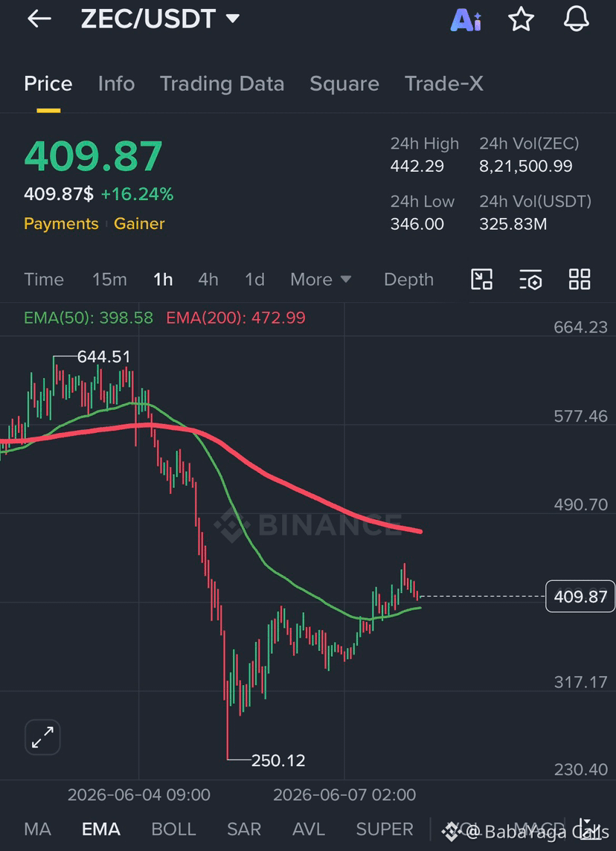616x851 pixels.
Task: Toggle the SUPER indicator
Action: click(x=384, y=829)
